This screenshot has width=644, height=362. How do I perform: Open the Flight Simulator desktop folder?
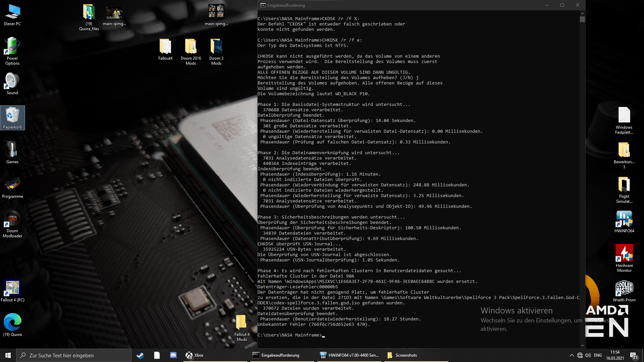click(624, 185)
